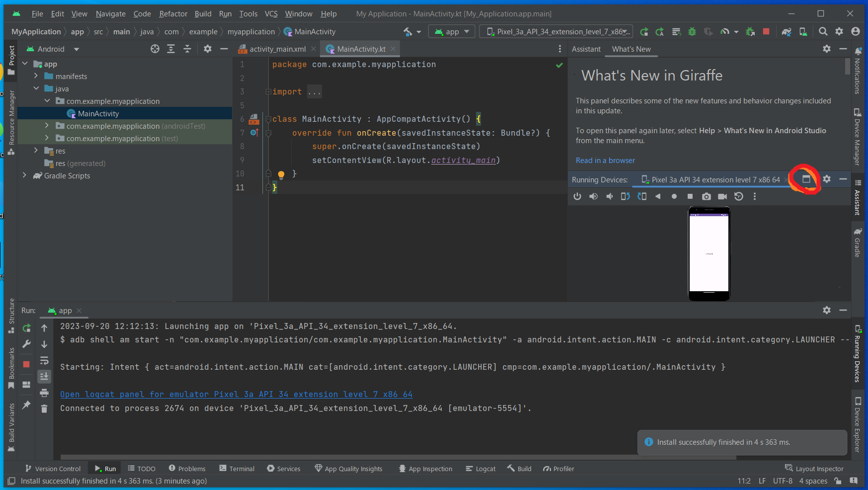
Task: Click the Search Everywhere magnifier icon
Action: 823,31
